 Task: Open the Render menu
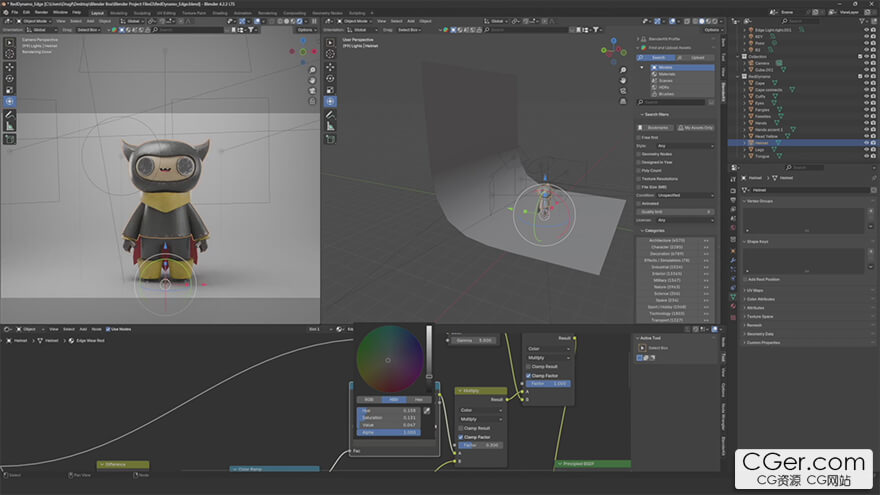point(42,12)
